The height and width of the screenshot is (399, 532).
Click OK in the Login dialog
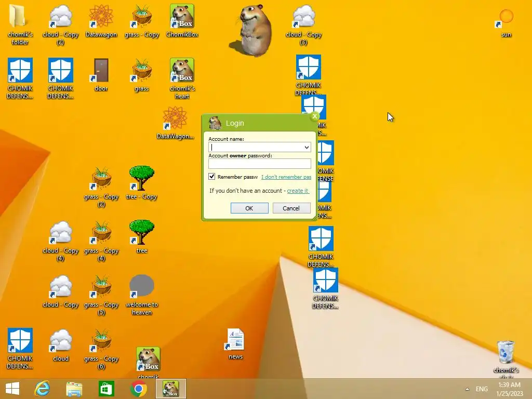click(249, 208)
